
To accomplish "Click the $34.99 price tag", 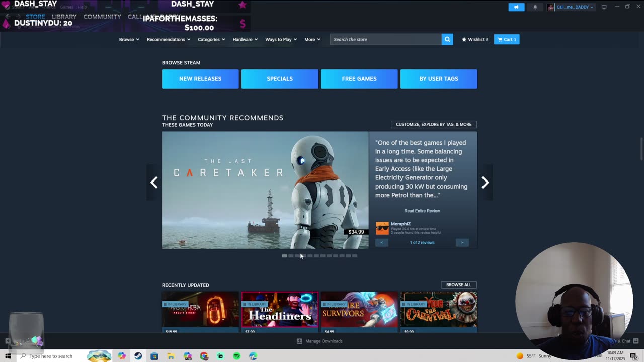I will (x=356, y=232).
